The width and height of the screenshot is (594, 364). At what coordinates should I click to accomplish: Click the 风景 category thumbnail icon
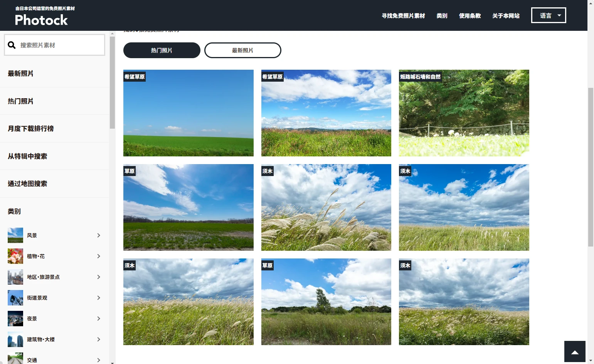tap(15, 235)
